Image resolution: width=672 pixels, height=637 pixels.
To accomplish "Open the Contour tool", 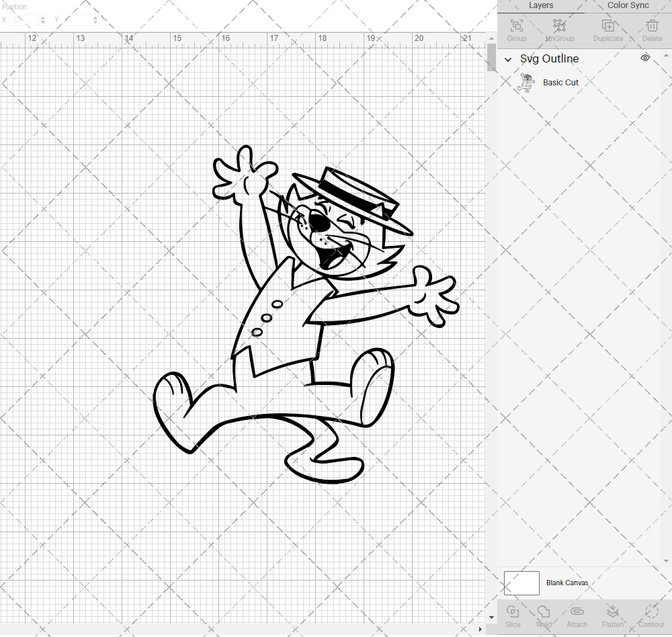I will click(651, 616).
